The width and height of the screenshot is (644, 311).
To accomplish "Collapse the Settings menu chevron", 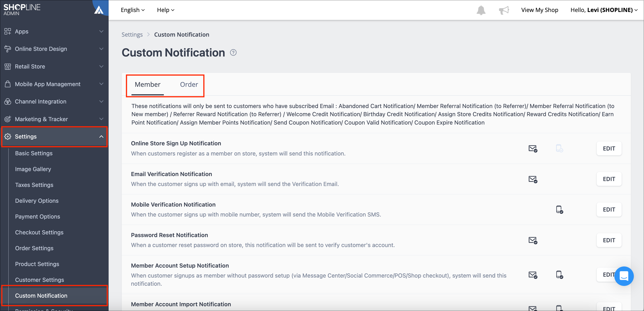I will 101,137.
